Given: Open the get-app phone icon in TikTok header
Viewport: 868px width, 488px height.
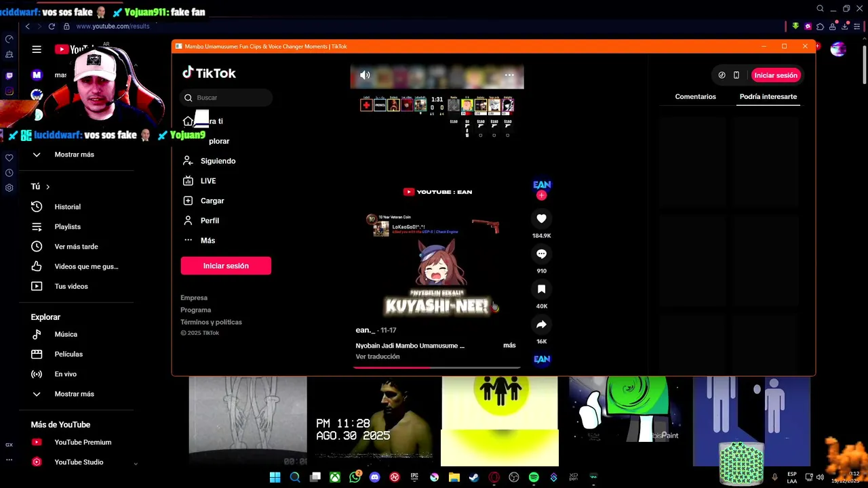Looking at the screenshot, I should pos(736,75).
